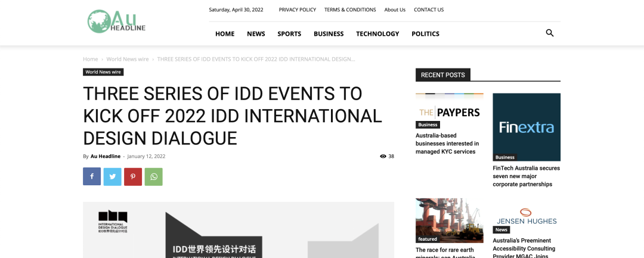This screenshot has width=644, height=258.
Task: Click News tag on Jensen Hughes post
Action: point(501,230)
